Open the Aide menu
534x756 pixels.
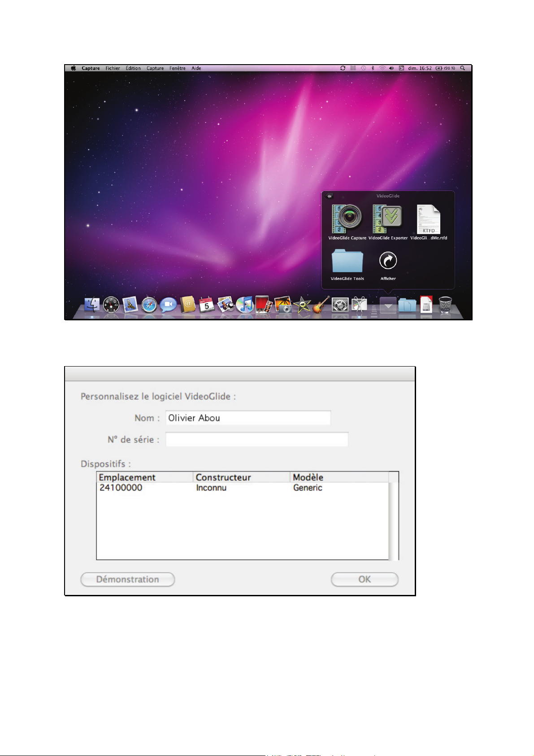click(x=196, y=68)
